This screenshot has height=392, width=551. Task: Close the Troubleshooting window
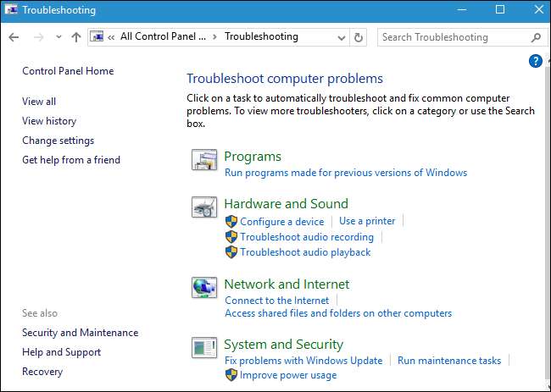point(539,10)
